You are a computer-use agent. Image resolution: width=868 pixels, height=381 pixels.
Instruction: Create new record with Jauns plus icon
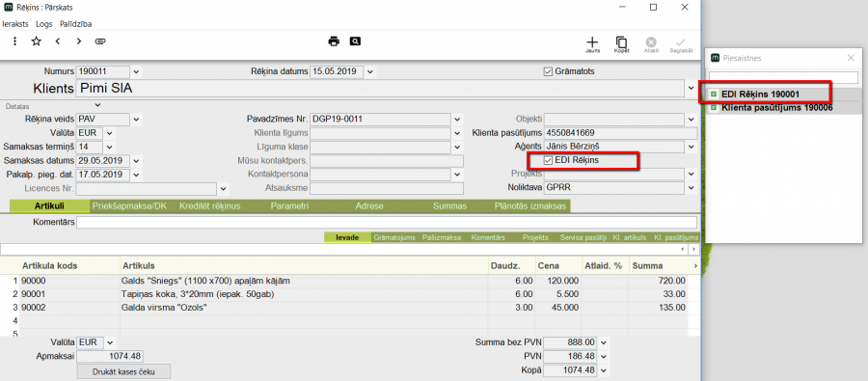592,43
